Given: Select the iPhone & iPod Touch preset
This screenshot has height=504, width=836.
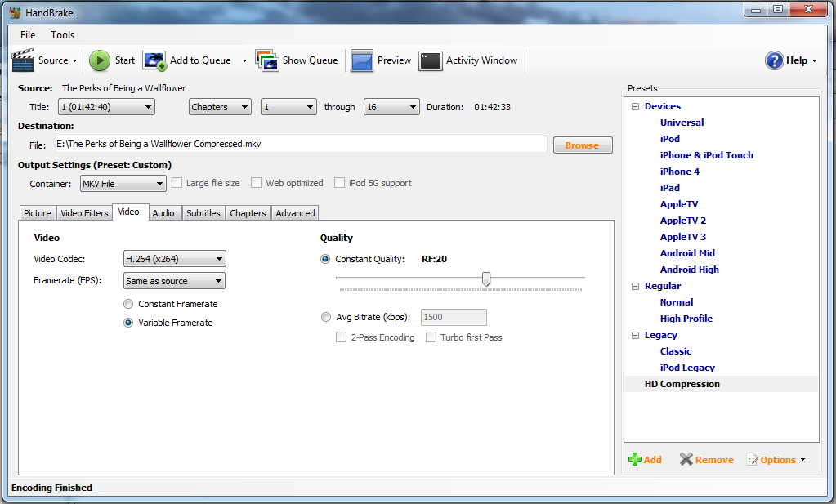Looking at the screenshot, I should coord(706,155).
